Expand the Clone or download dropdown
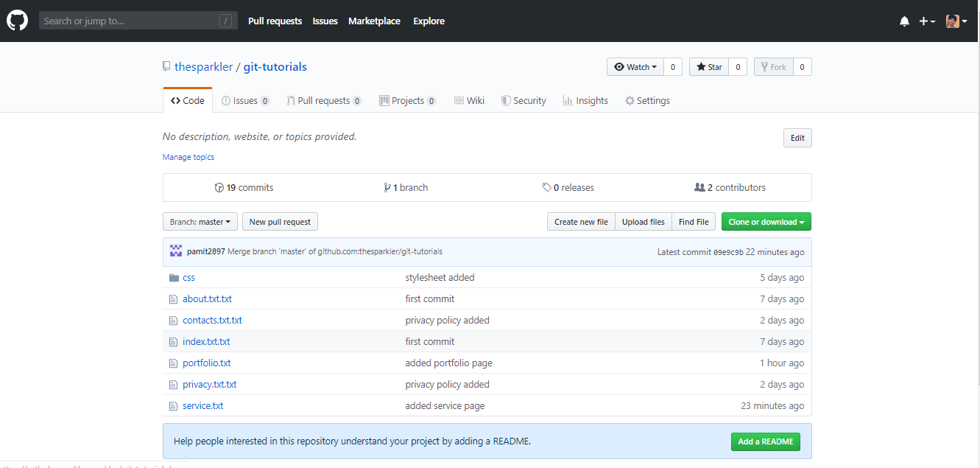Image resolution: width=980 pixels, height=468 pixels. coord(766,222)
